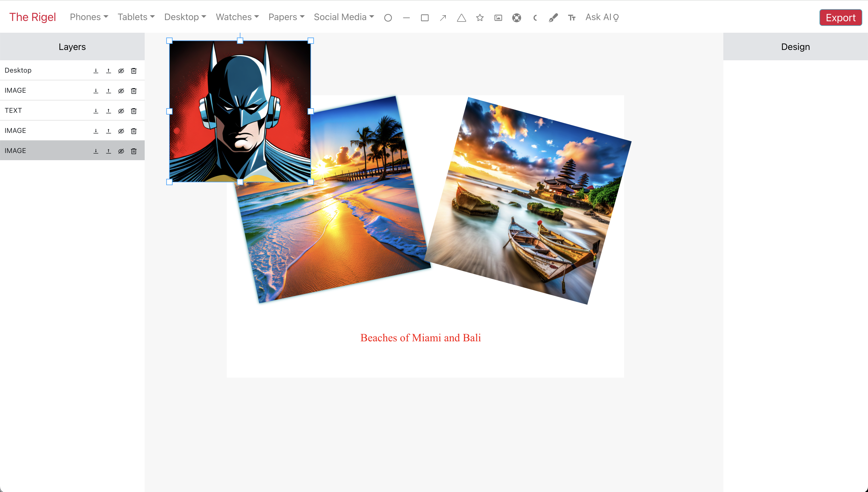
Task: Select the paintbrush drawing tool
Action: [553, 18]
